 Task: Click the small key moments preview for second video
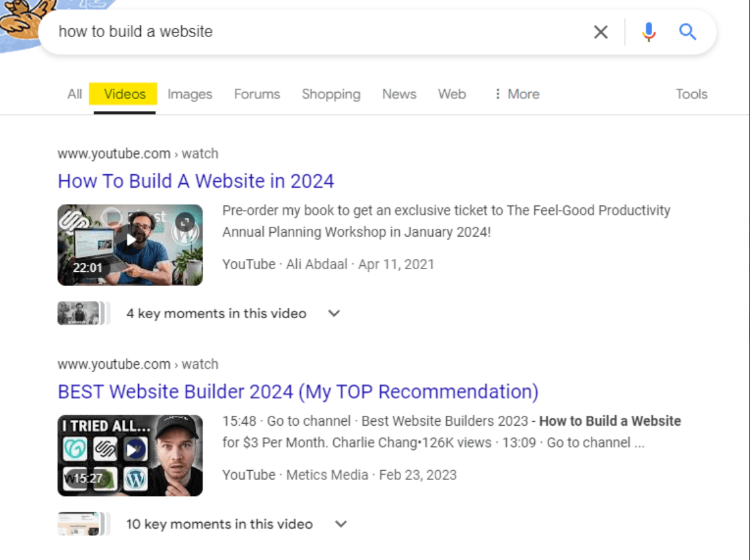pyautogui.click(x=84, y=523)
